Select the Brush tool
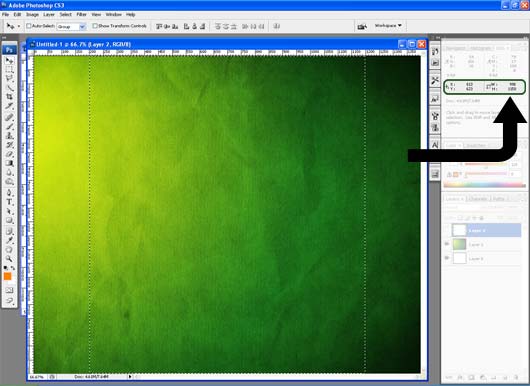The width and height of the screenshot is (530, 386). (9, 126)
